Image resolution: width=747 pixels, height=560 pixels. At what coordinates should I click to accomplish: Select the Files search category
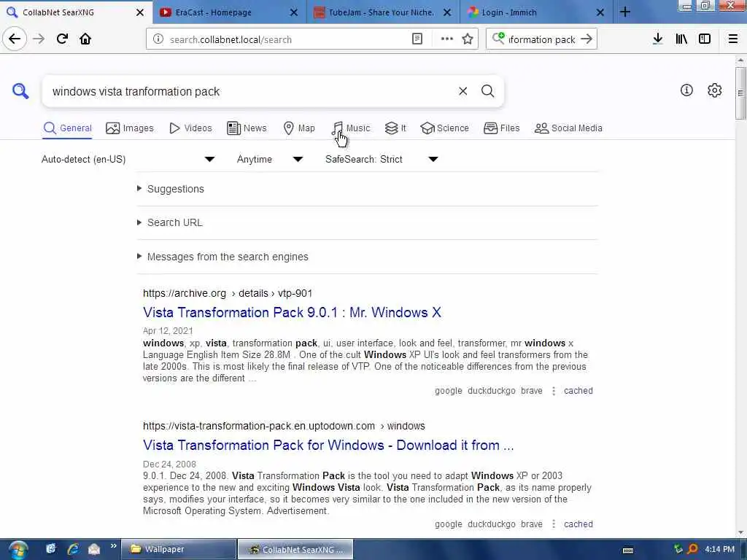[x=502, y=128]
